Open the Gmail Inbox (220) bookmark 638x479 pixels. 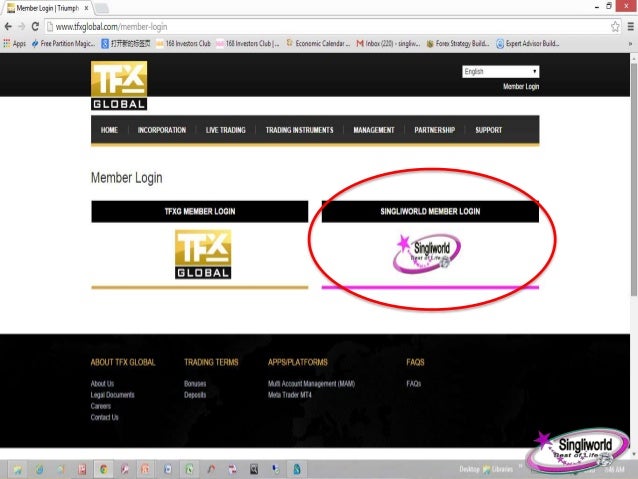(388, 43)
